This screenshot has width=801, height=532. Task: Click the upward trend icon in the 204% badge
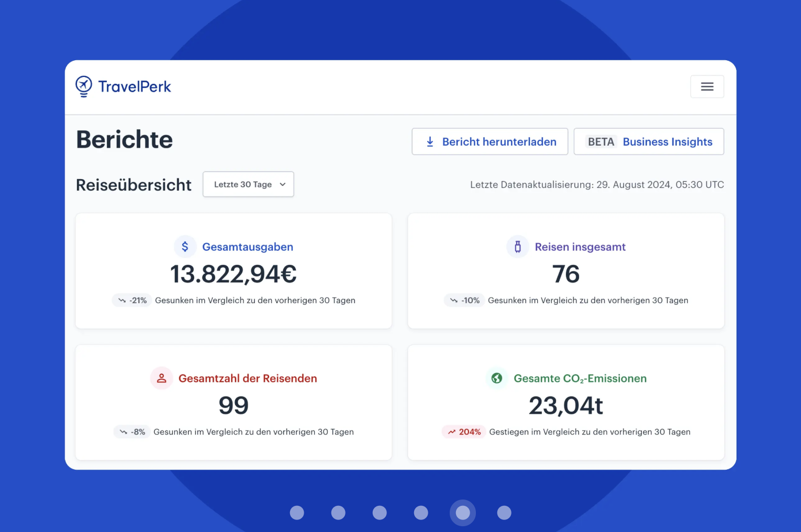coord(452,432)
